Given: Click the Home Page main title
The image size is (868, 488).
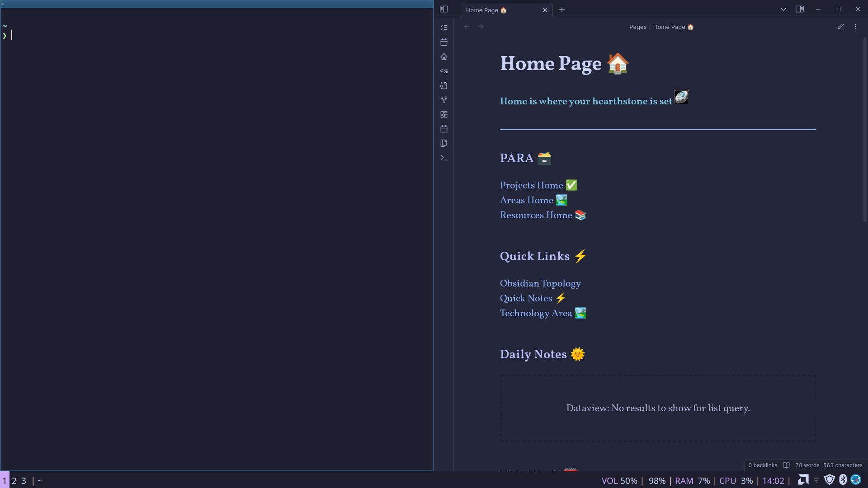Looking at the screenshot, I should click(564, 63).
